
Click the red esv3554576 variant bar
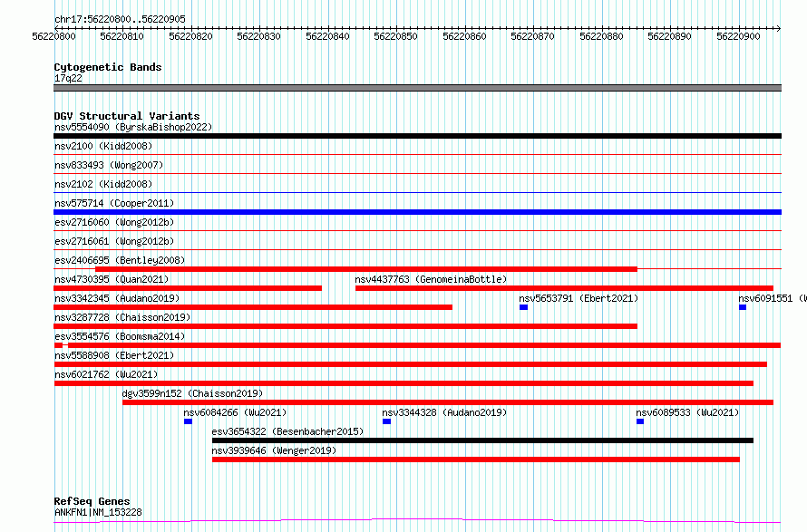pos(417,345)
